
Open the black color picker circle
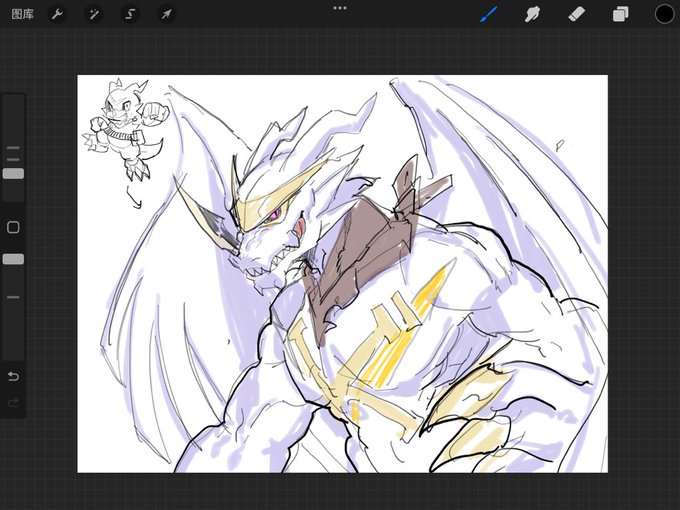click(x=664, y=14)
